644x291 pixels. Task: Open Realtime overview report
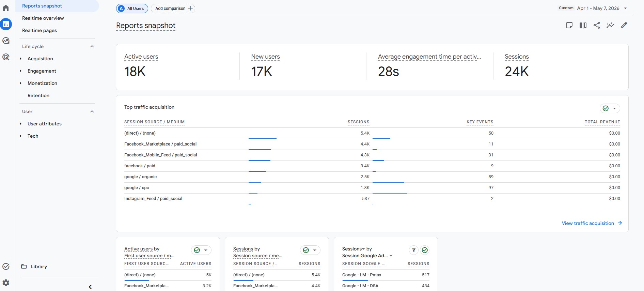click(43, 18)
